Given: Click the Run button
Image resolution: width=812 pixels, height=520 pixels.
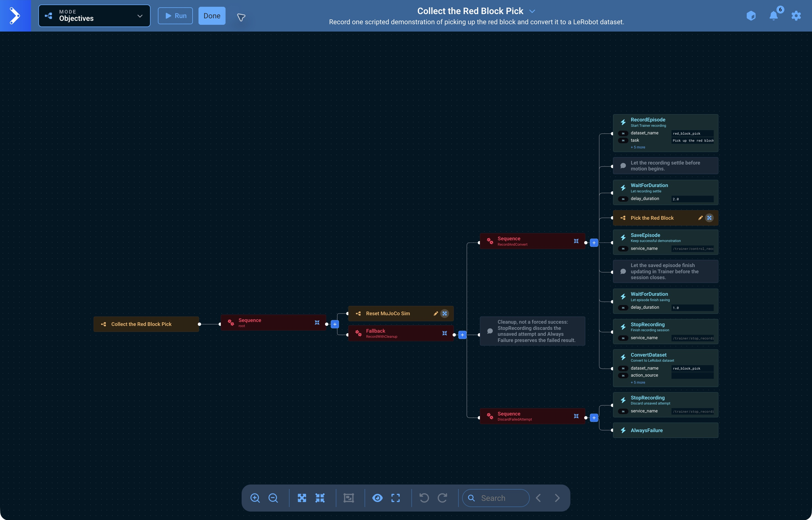Looking at the screenshot, I should (175, 16).
